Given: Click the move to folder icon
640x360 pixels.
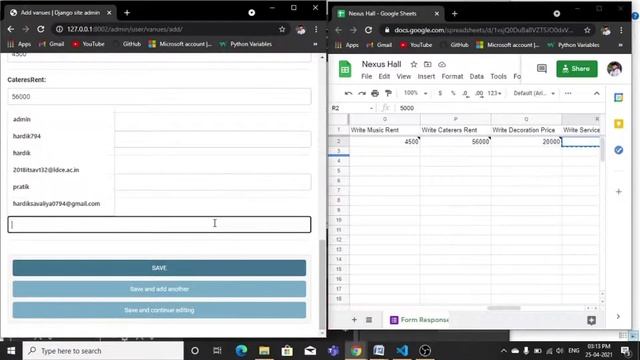Looking at the screenshot, I should coord(427,64).
